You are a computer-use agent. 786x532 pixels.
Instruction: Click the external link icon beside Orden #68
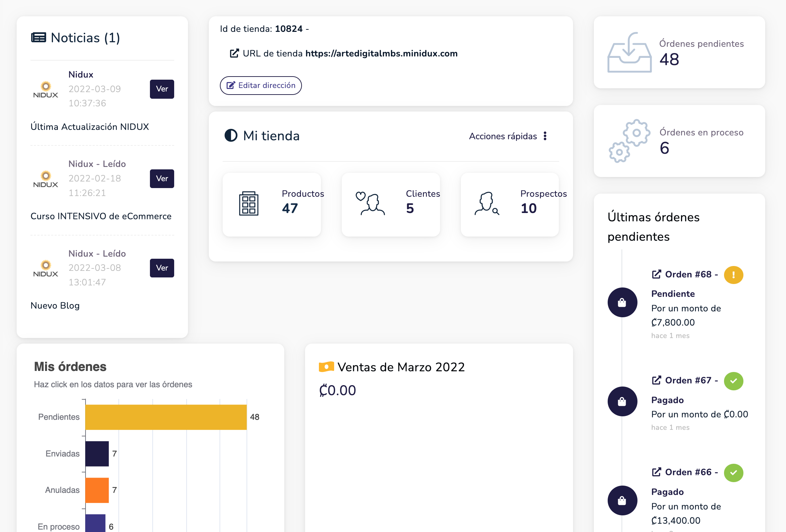point(657,274)
